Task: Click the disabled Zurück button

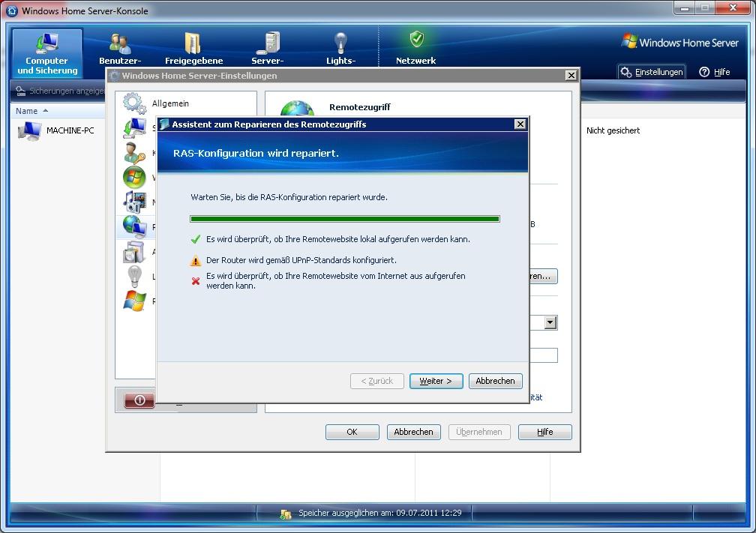Action: [x=377, y=381]
